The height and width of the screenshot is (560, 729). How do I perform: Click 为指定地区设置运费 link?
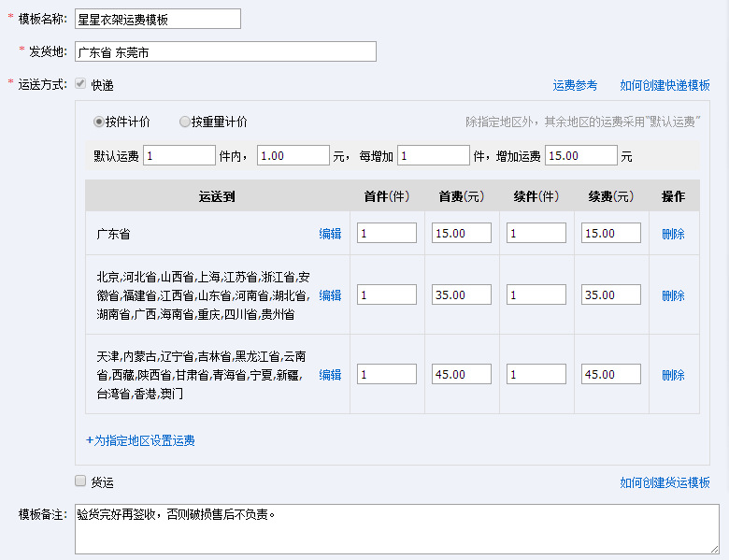pyautogui.click(x=140, y=440)
